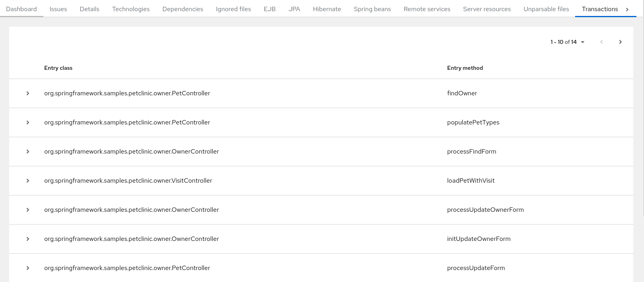Switch to the Hibernate tab

pos(327,9)
